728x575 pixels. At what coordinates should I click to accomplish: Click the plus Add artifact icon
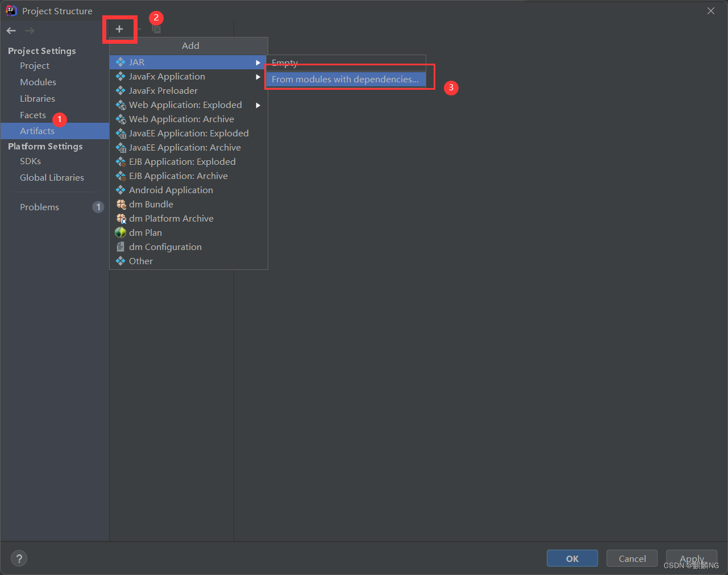pos(119,29)
